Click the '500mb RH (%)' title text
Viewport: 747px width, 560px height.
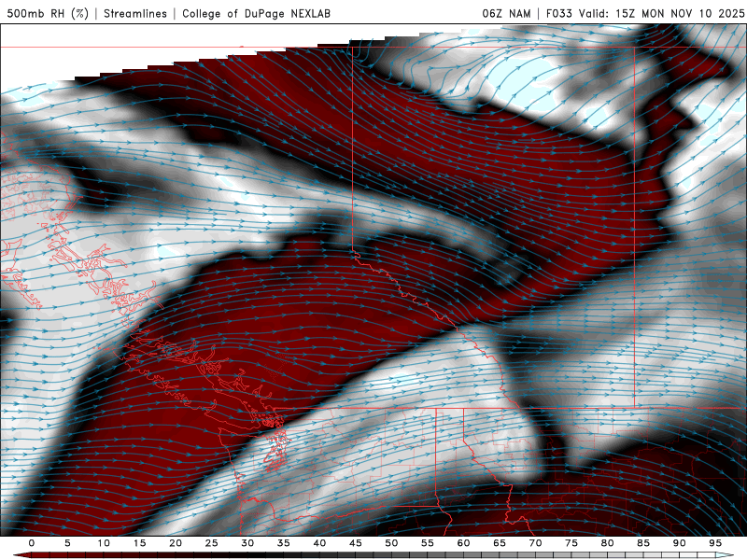pyautogui.click(x=48, y=13)
